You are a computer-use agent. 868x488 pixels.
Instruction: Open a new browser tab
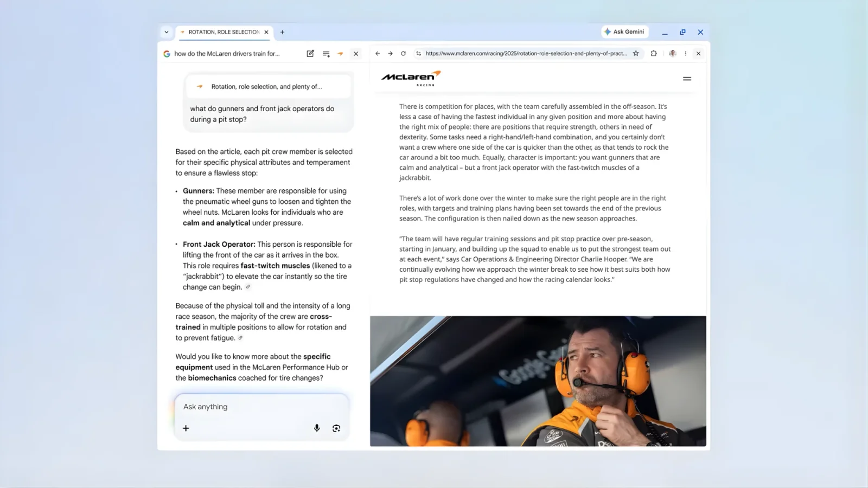coord(282,32)
